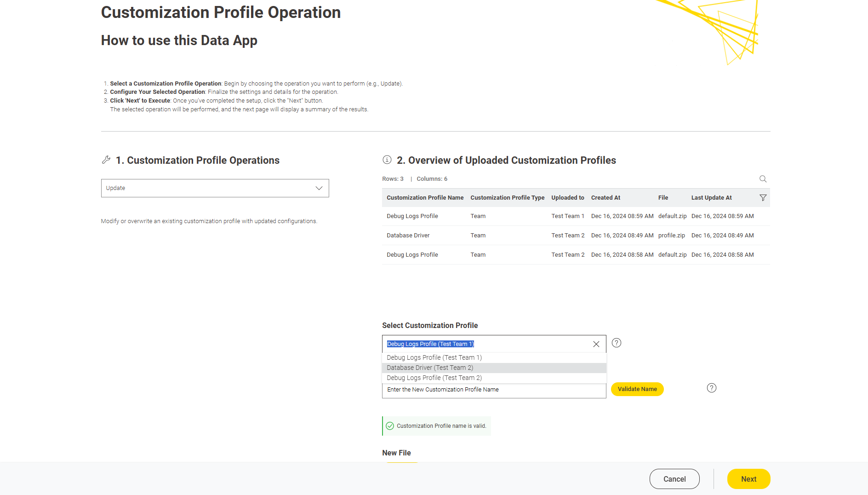Click the Last Update At column header
868x495 pixels.
click(711, 198)
